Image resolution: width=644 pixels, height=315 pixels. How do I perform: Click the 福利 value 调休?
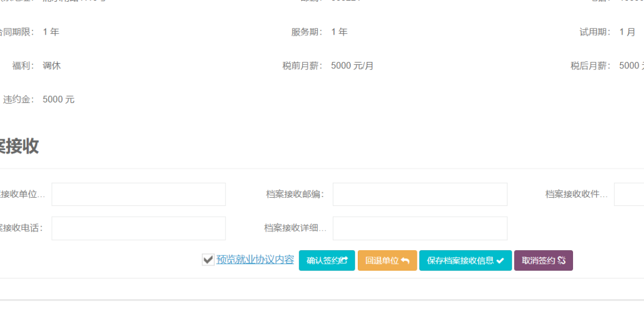[52, 66]
